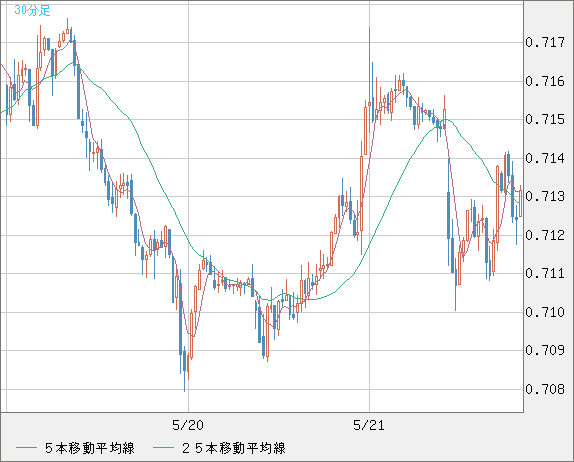Click the 25本移動平均線 legend label
Image resolution: width=574 pixels, height=462 pixels.
(234, 448)
